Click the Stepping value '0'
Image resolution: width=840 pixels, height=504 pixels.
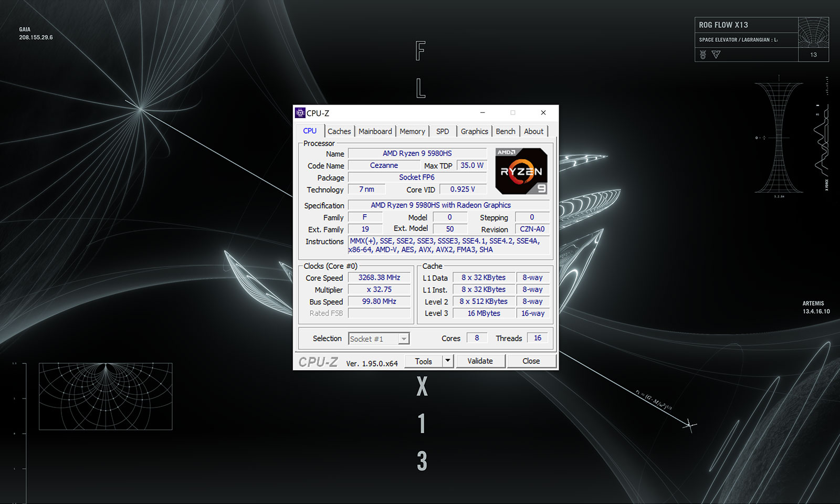(532, 217)
